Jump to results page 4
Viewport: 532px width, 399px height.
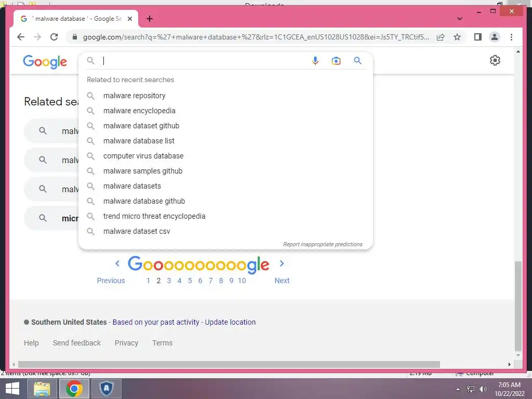pos(179,281)
